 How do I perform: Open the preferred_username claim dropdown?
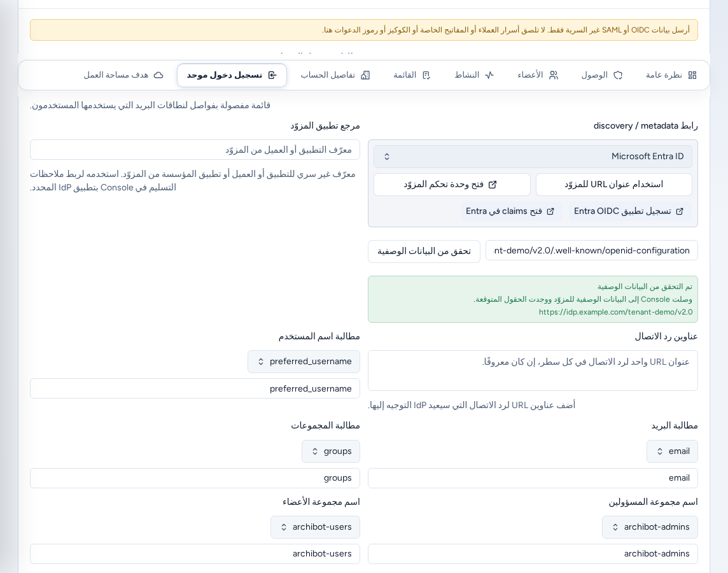[304, 362]
